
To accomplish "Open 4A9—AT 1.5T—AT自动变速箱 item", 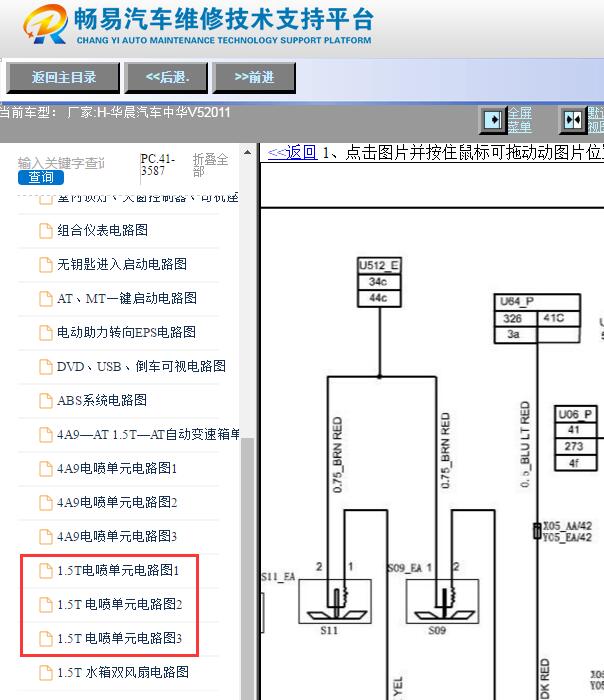I will coord(148,434).
